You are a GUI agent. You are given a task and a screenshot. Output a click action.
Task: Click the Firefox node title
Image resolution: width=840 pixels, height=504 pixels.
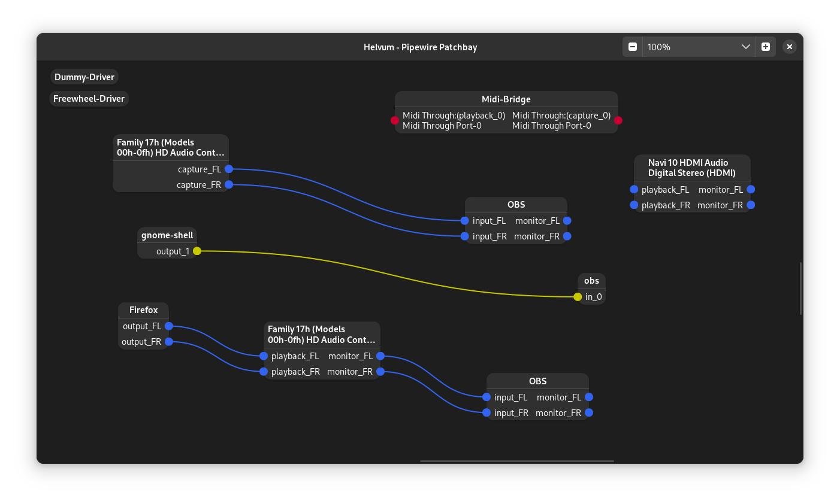pos(144,310)
